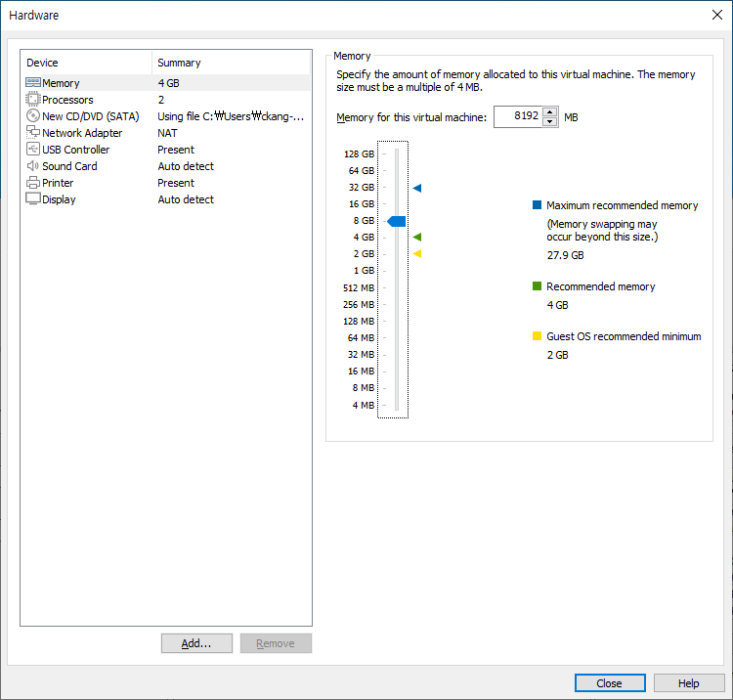Click the green Recommended memory legend square
The width and height of the screenshot is (733, 700).
tap(538, 285)
